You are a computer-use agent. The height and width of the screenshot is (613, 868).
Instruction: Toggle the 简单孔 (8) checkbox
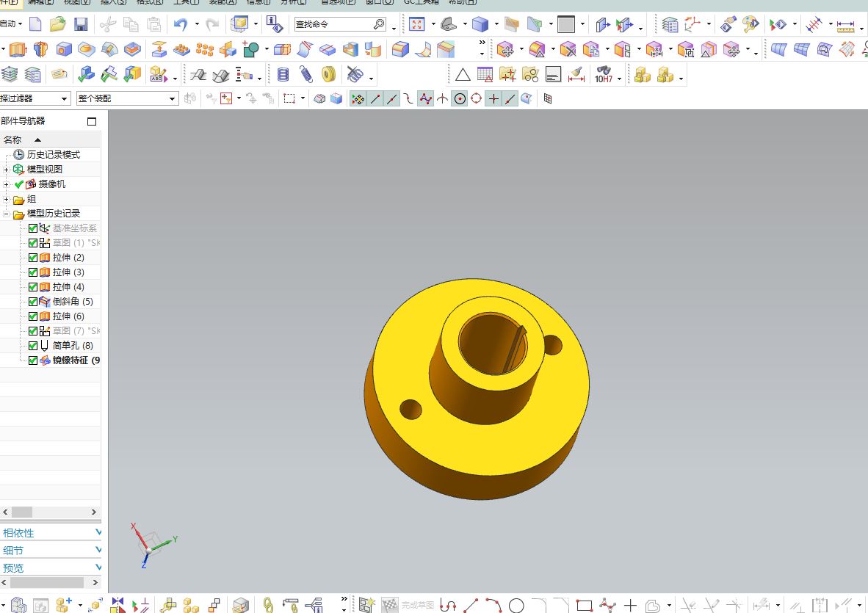point(32,345)
